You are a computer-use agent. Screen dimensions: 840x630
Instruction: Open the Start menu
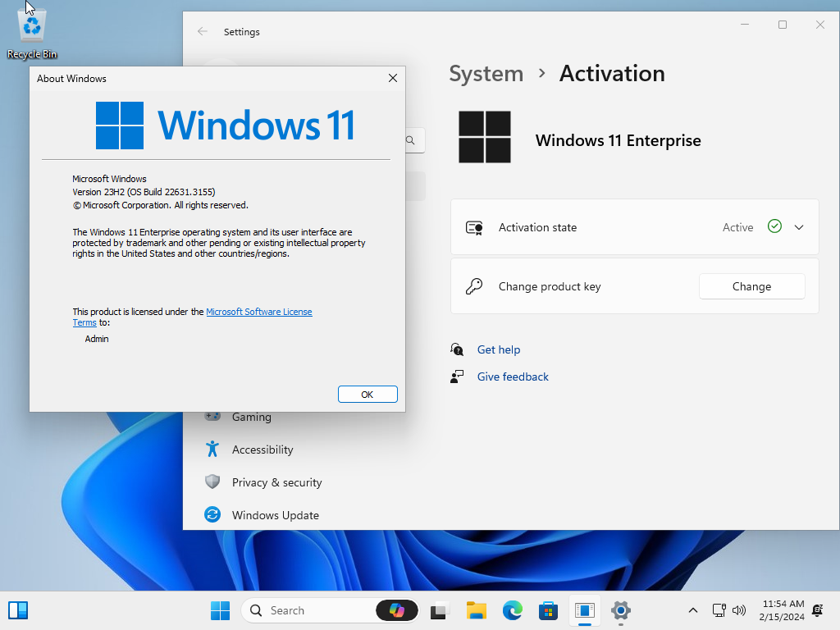click(220, 610)
